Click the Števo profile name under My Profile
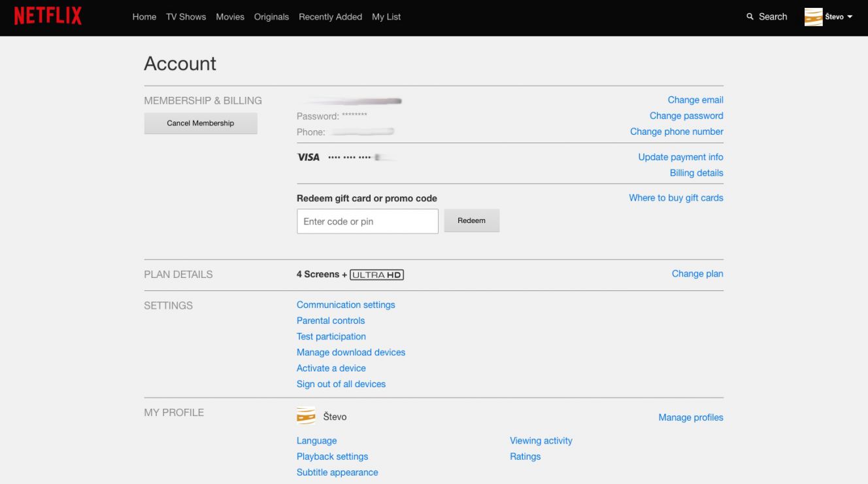This screenshot has height=484, width=868. coord(335,417)
